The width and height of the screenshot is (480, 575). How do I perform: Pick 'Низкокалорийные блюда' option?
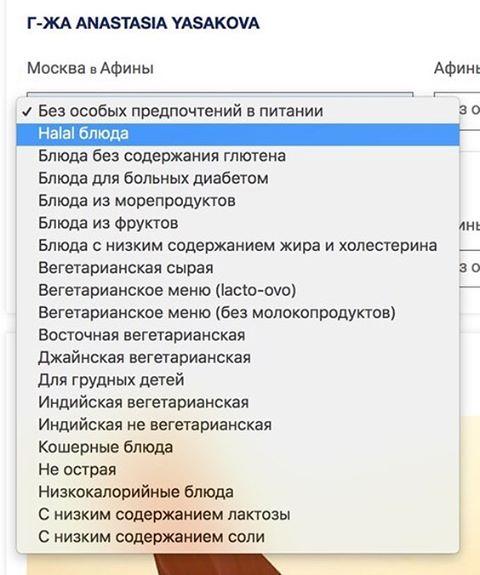coord(238,492)
